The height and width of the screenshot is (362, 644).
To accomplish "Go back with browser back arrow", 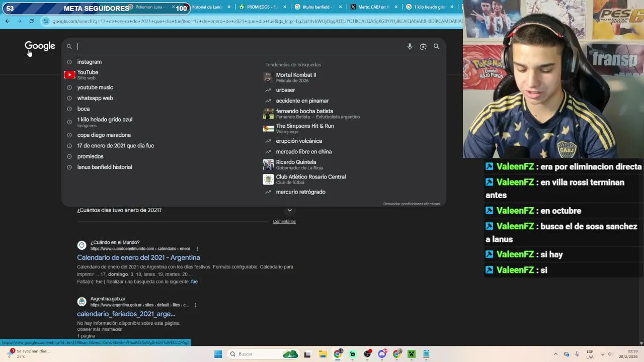I will point(7,21).
